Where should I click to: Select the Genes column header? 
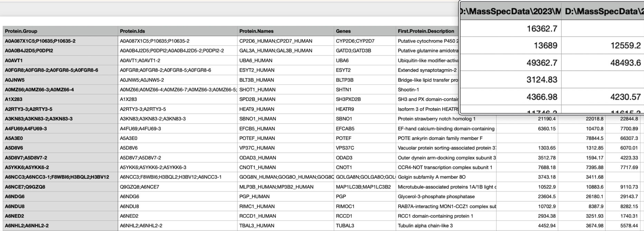coord(343,31)
